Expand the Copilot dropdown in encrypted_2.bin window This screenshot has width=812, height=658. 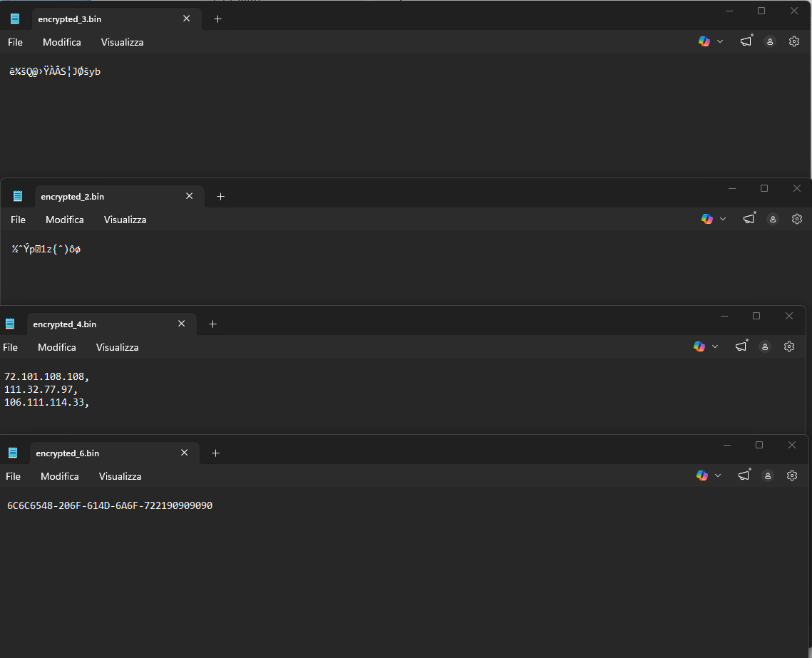click(722, 219)
